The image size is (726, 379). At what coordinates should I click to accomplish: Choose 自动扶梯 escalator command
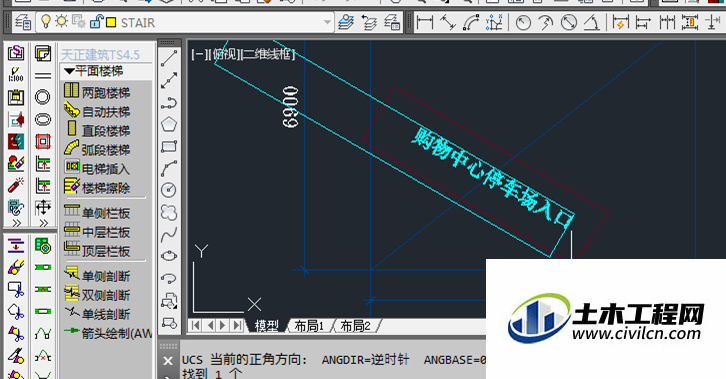pos(97,111)
